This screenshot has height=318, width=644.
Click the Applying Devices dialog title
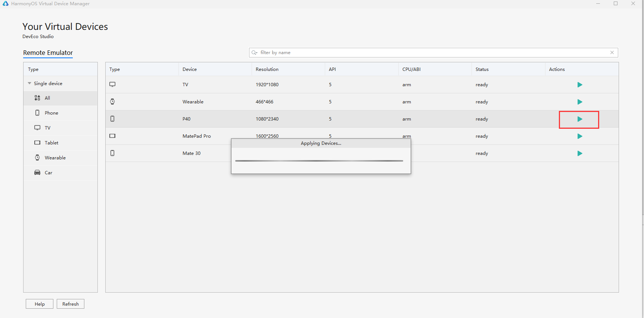[321, 143]
